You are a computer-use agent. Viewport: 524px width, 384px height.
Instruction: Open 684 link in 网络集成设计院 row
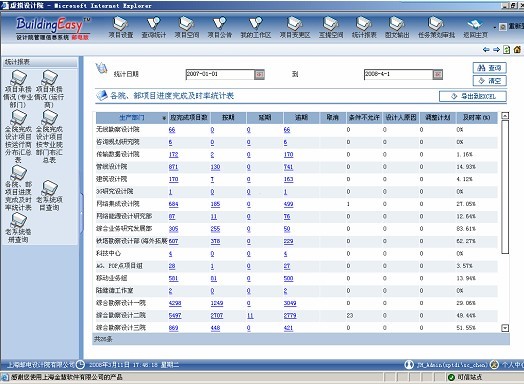[173, 204]
